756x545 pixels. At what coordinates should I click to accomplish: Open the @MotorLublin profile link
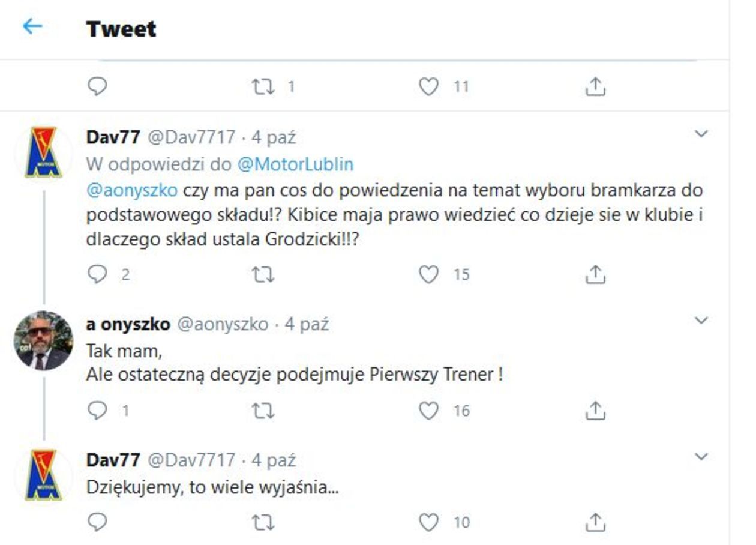coord(295,164)
